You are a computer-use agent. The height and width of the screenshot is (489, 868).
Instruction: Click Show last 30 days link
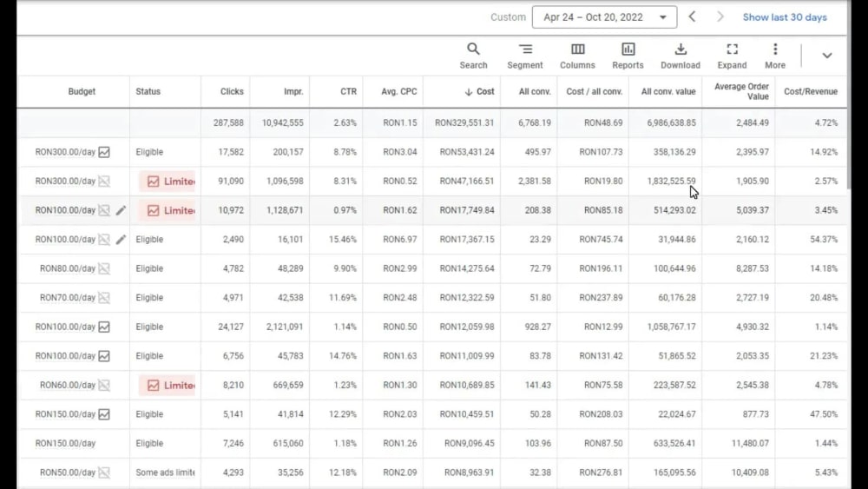tap(785, 17)
